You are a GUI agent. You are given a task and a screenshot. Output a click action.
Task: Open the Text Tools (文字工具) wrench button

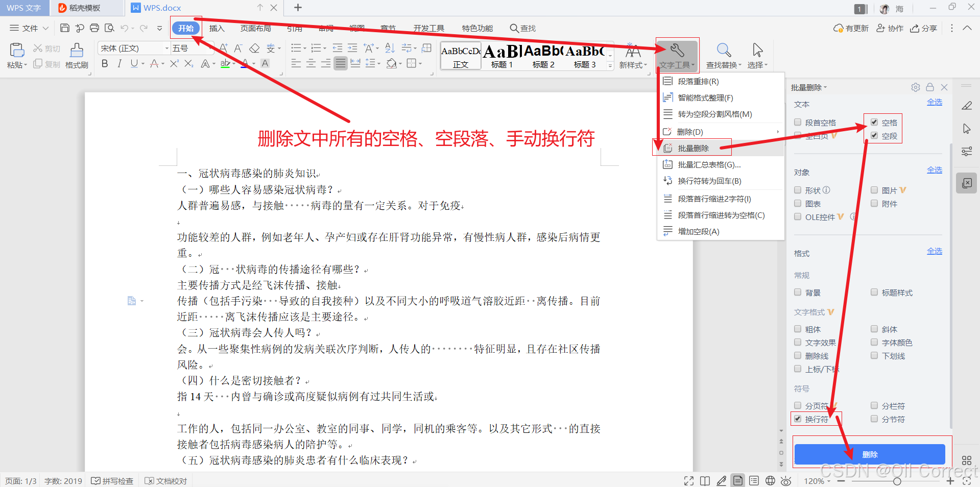677,56
